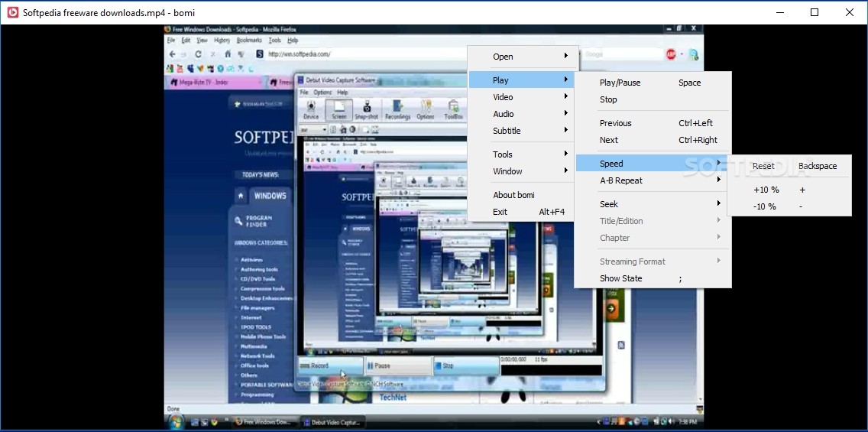Click Play/Pause in the Play submenu
This screenshot has height=432, width=868.
[x=653, y=83]
